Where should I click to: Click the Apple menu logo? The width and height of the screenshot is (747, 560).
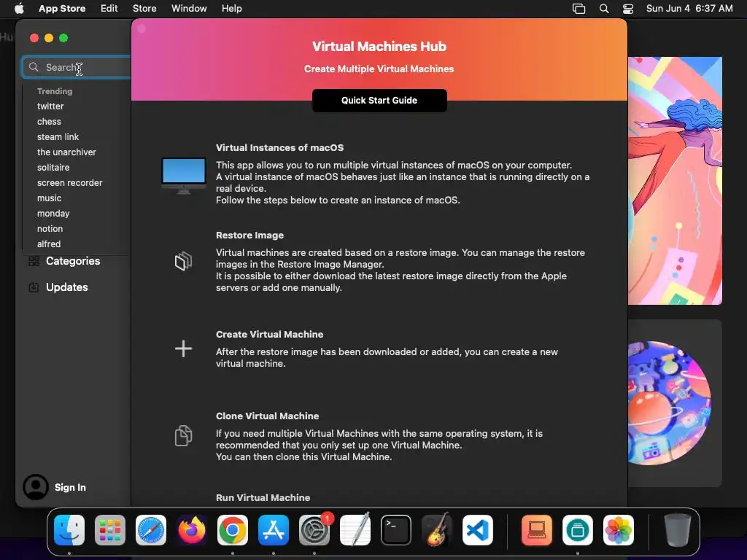coord(19,9)
